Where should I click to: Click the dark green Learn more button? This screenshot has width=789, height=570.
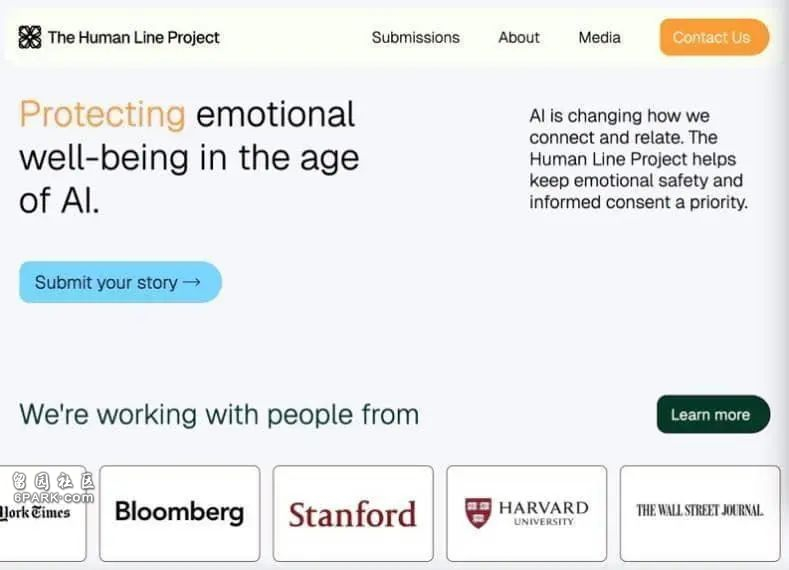coord(713,415)
